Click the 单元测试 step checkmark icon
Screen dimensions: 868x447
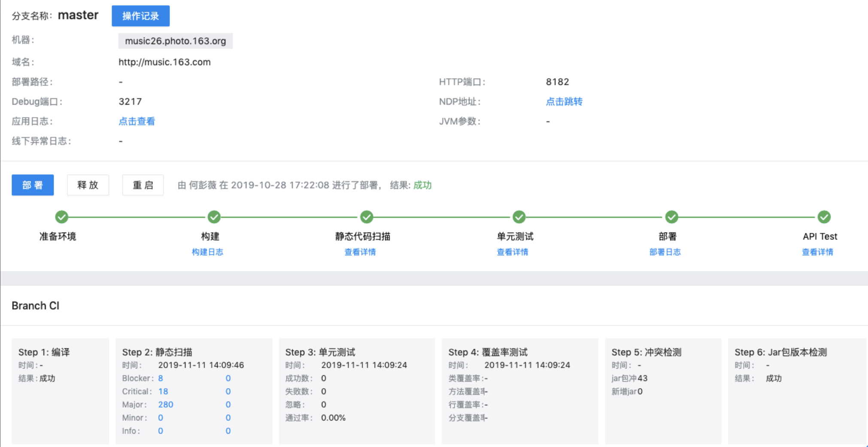point(519,217)
